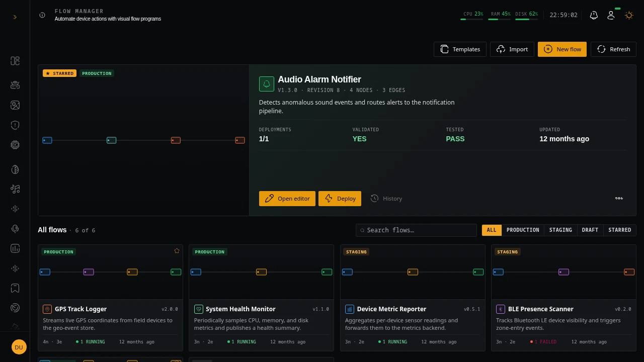This screenshot has height=362, width=644.
Task: Open editor for Audio Alarm Notifier
Action: [287, 199]
